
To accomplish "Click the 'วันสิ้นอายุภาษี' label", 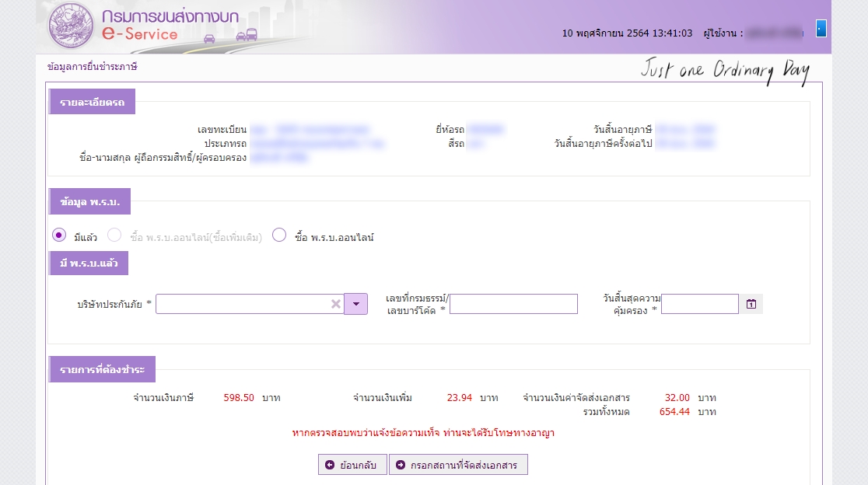I will click(623, 129).
